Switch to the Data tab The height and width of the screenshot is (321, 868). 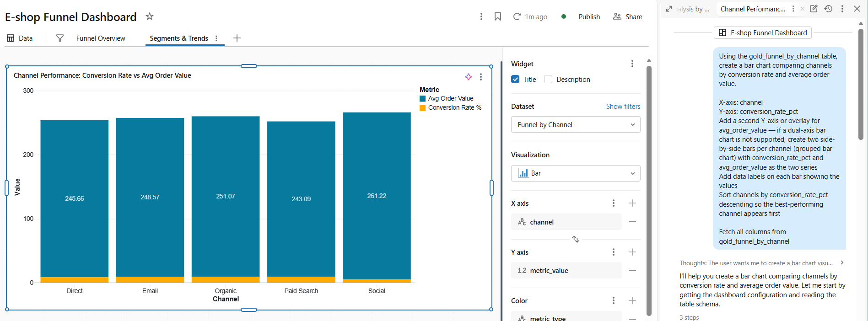point(20,38)
